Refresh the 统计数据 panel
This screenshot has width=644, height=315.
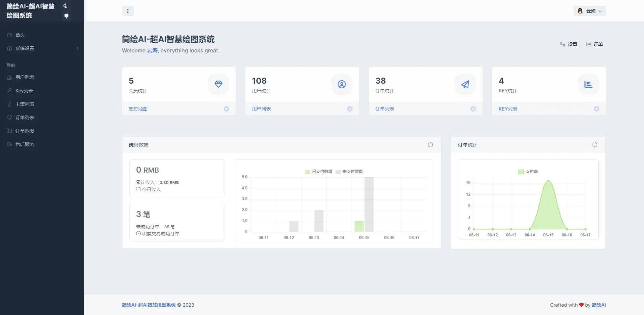coord(430,145)
